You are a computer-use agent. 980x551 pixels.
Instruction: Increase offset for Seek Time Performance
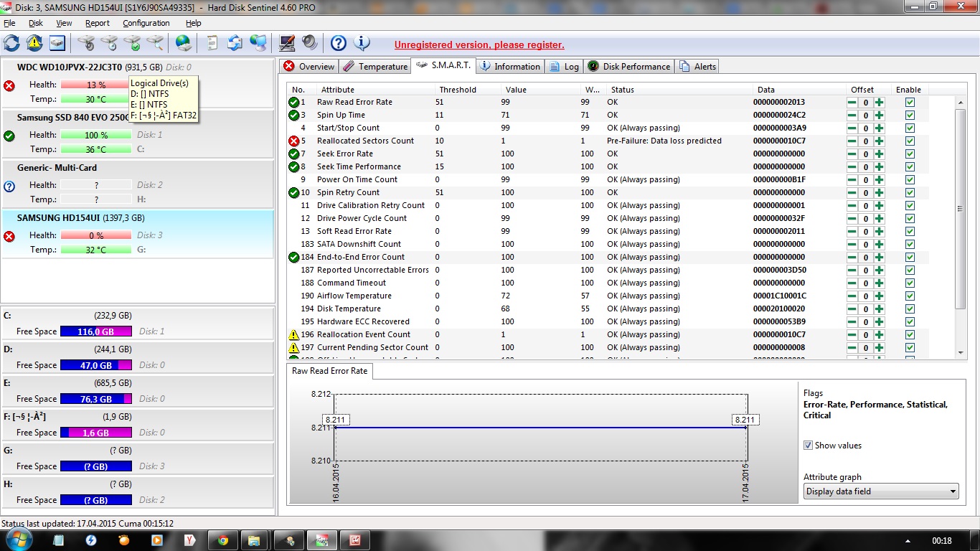point(880,166)
